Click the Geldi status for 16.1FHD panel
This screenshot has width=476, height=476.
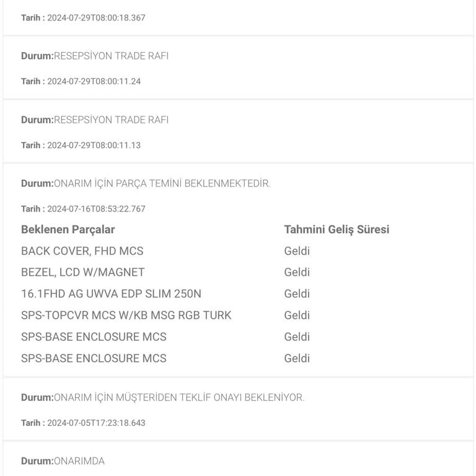(297, 294)
